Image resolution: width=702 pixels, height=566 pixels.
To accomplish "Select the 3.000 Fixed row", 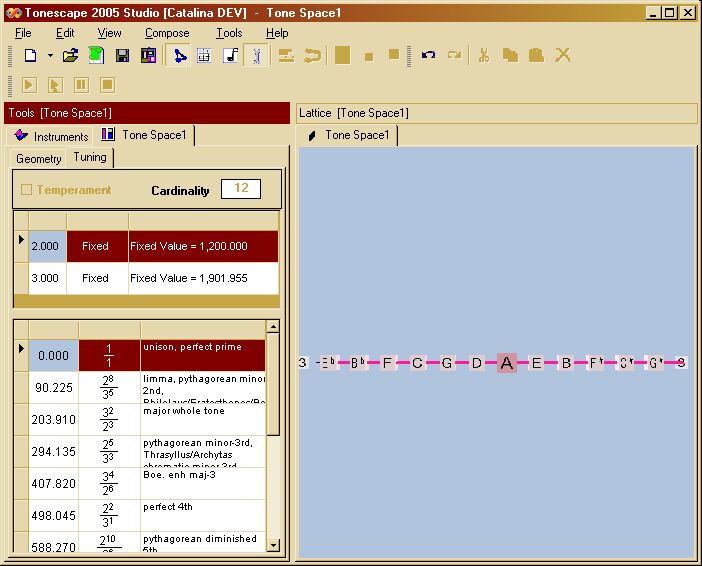I will 146,278.
